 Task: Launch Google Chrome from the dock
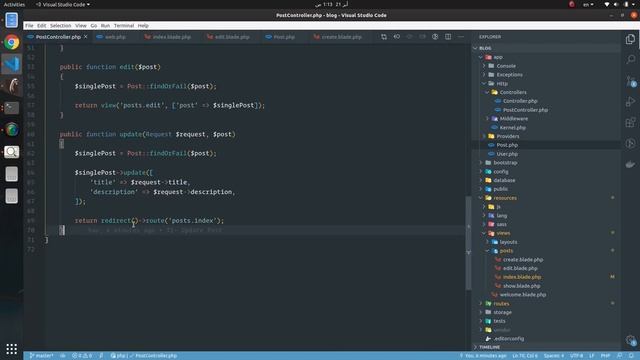[12, 42]
